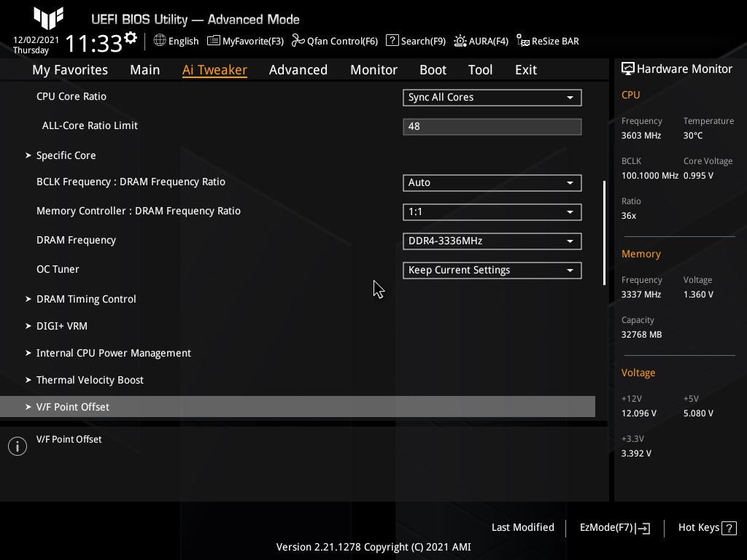Click +12V reading 12.096 V
The image size is (747, 560).
point(638,413)
